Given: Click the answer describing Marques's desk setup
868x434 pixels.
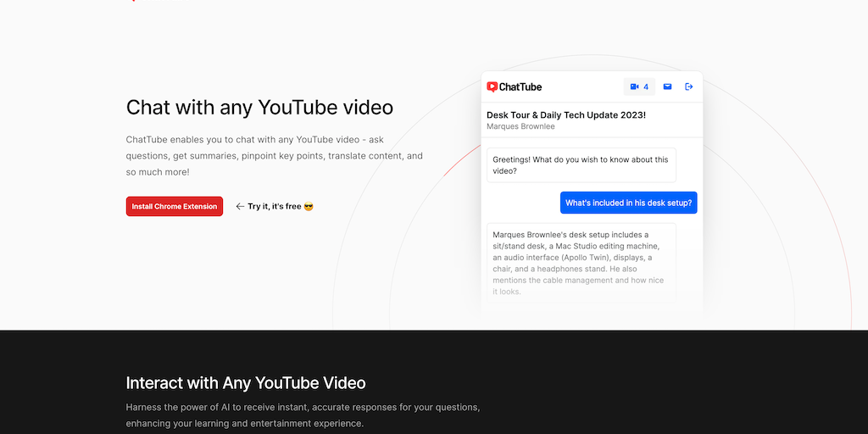Looking at the screenshot, I should click(x=581, y=263).
